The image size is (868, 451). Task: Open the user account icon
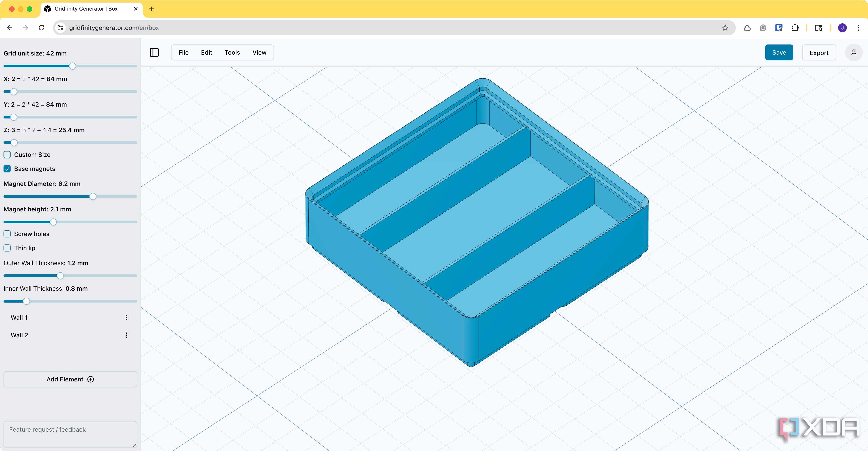pyautogui.click(x=853, y=52)
